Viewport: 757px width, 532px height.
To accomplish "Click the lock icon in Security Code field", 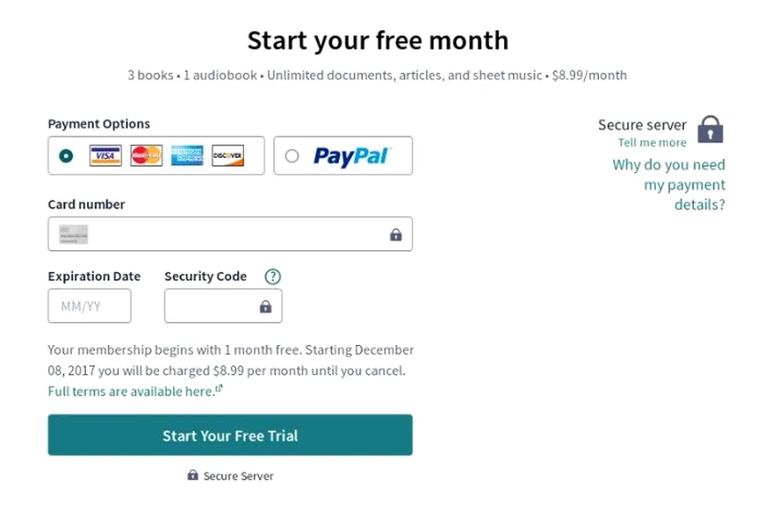I will click(x=265, y=307).
